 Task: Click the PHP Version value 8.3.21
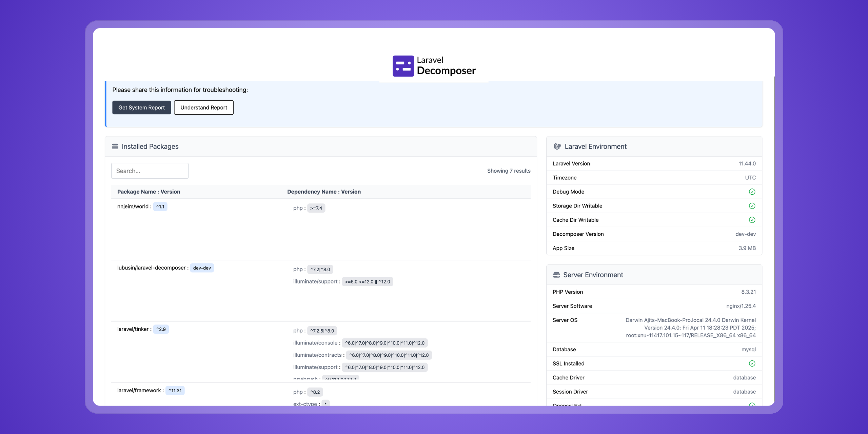click(748, 292)
